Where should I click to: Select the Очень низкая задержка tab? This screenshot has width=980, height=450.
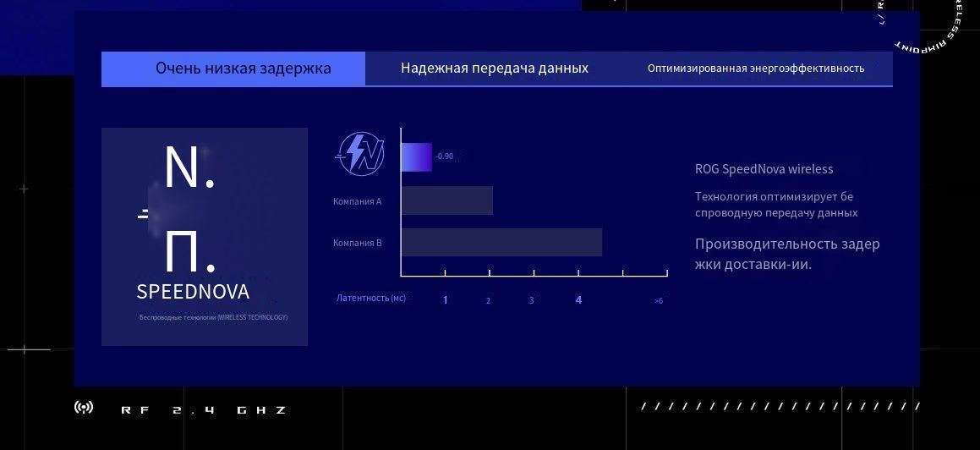243,69
